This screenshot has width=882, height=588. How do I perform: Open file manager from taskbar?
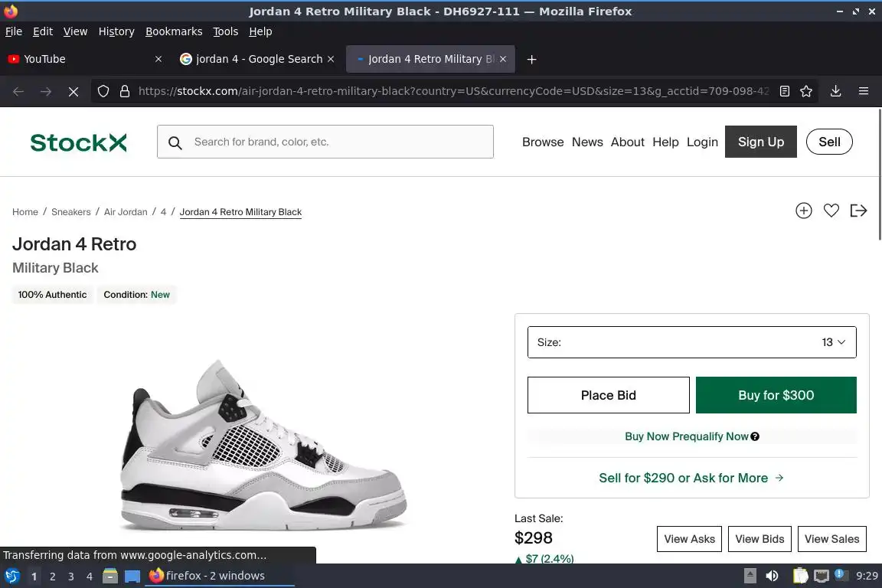pos(110,576)
